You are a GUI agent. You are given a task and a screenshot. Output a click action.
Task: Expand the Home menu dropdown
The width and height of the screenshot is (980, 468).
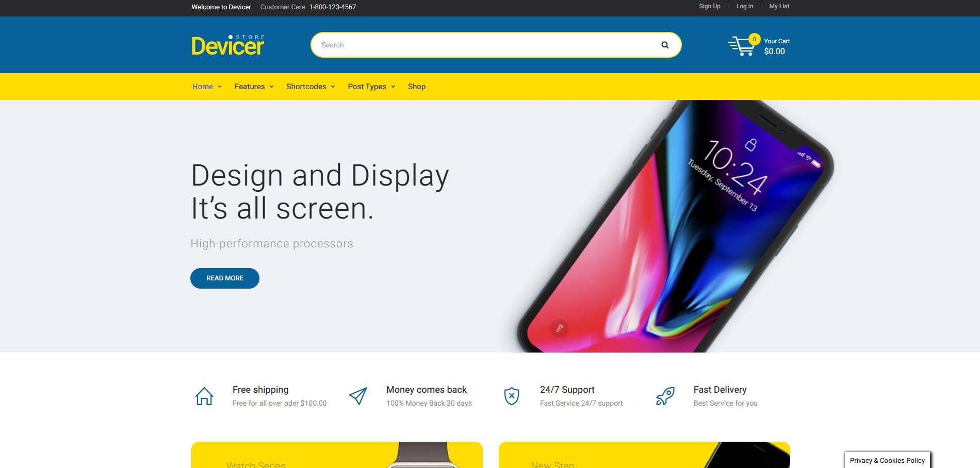207,87
